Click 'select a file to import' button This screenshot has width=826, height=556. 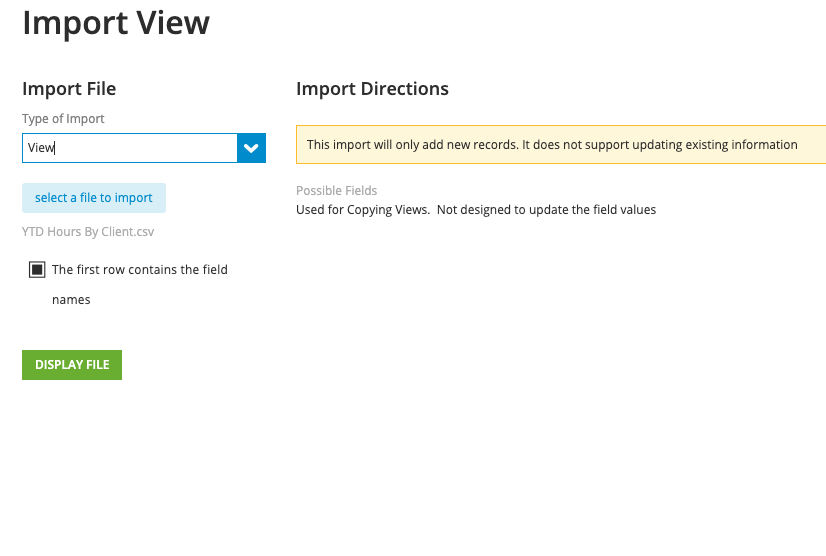click(x=94, y=198)
